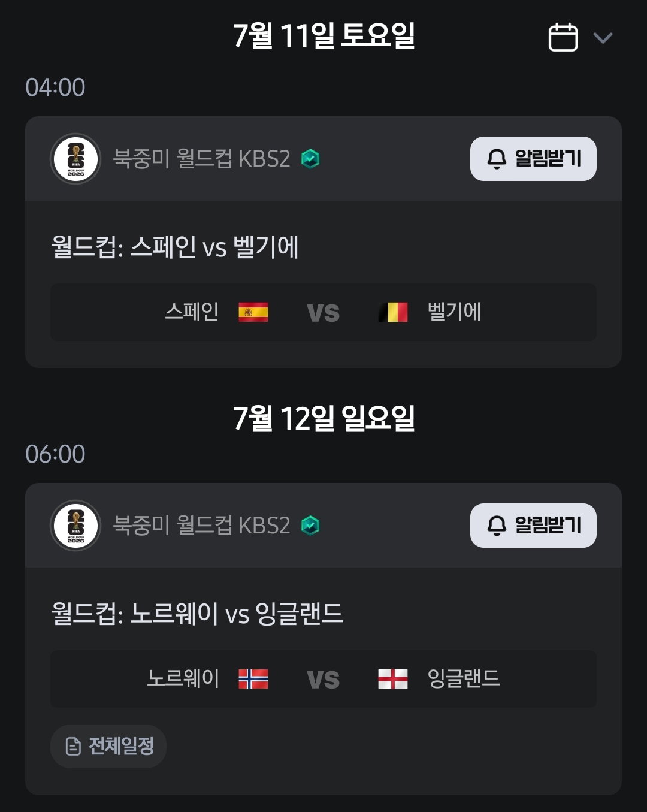
Task: Select the England flag icon
Action: pyautogui.click(x=393, y=679)
